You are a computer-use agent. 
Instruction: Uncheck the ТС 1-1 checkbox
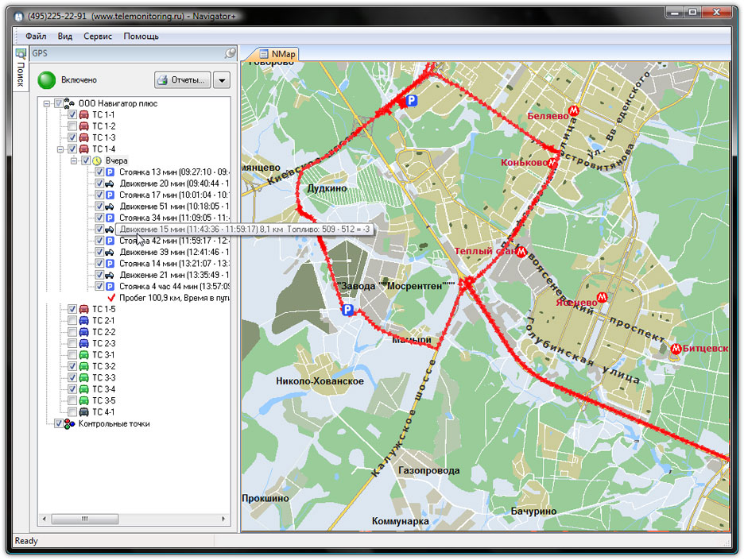[x=72, y=114]
